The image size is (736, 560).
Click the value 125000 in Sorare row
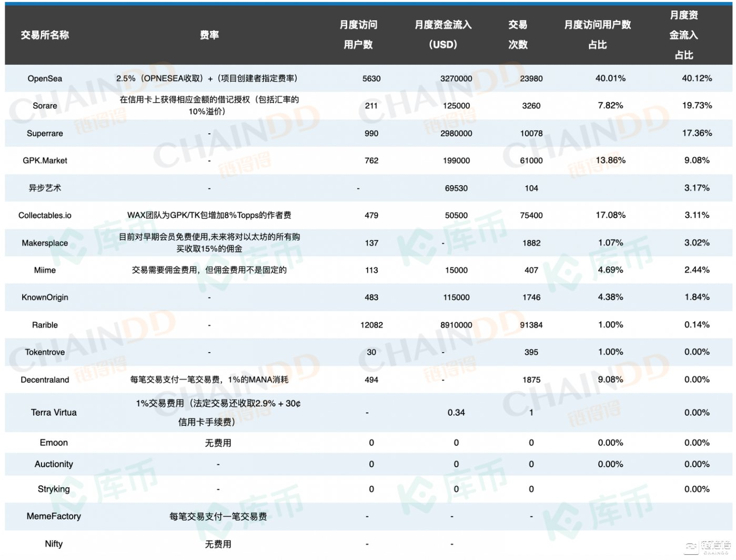(x=456, y=106)
